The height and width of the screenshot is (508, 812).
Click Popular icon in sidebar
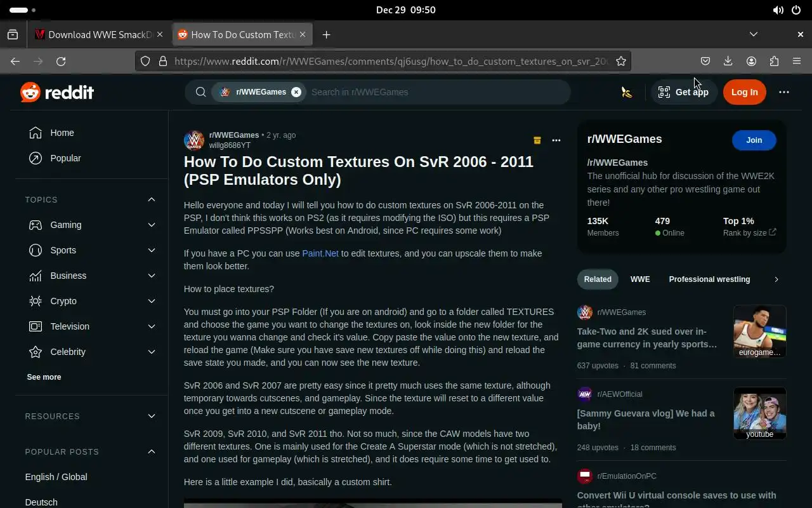[36, 158]
